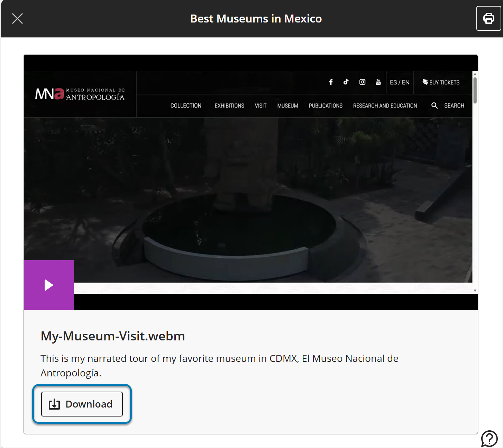
Task: Close the Best Museums preview with X
Action: tap(17, 18)
